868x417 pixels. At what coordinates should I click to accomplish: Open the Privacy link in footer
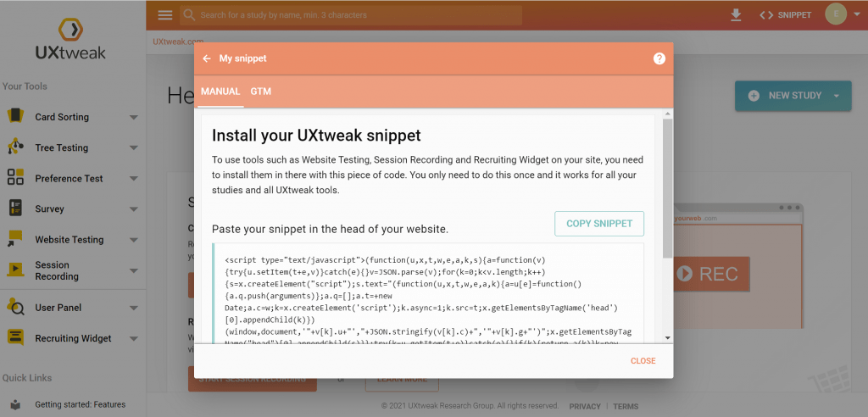coord(585,406)
